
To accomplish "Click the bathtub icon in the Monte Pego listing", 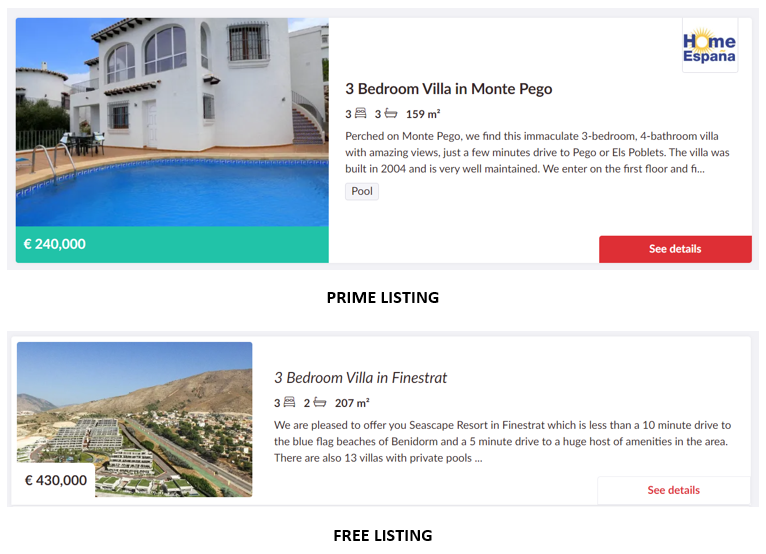I will (x=390, y=114).
